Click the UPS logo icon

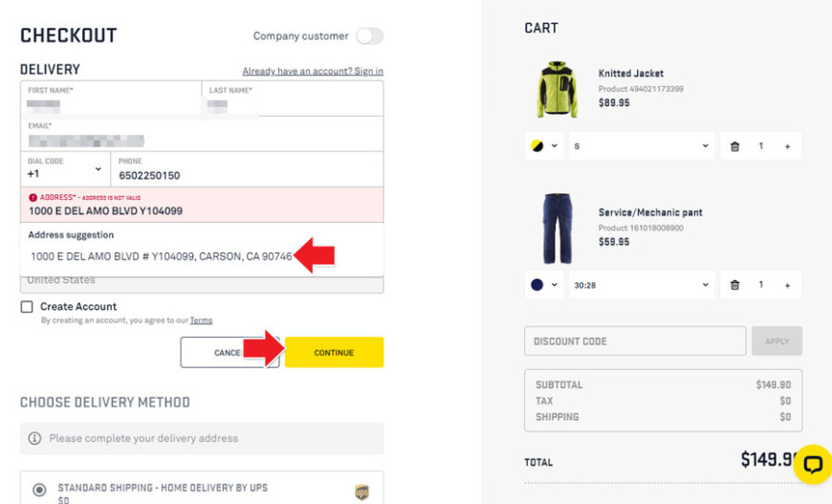point(361,492)
